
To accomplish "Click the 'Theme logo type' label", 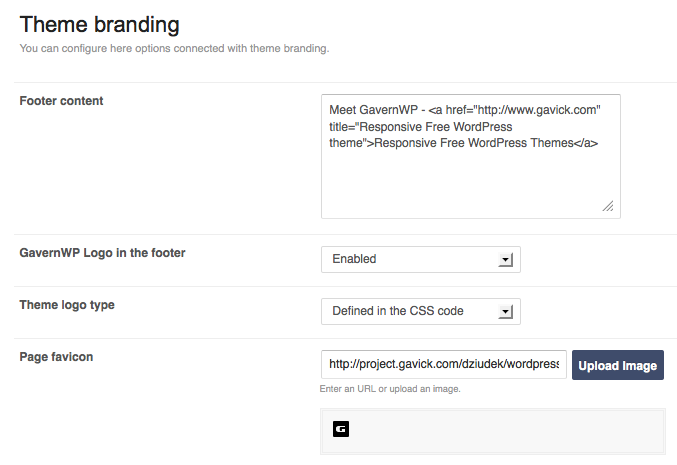I will [x=67, y=305].
